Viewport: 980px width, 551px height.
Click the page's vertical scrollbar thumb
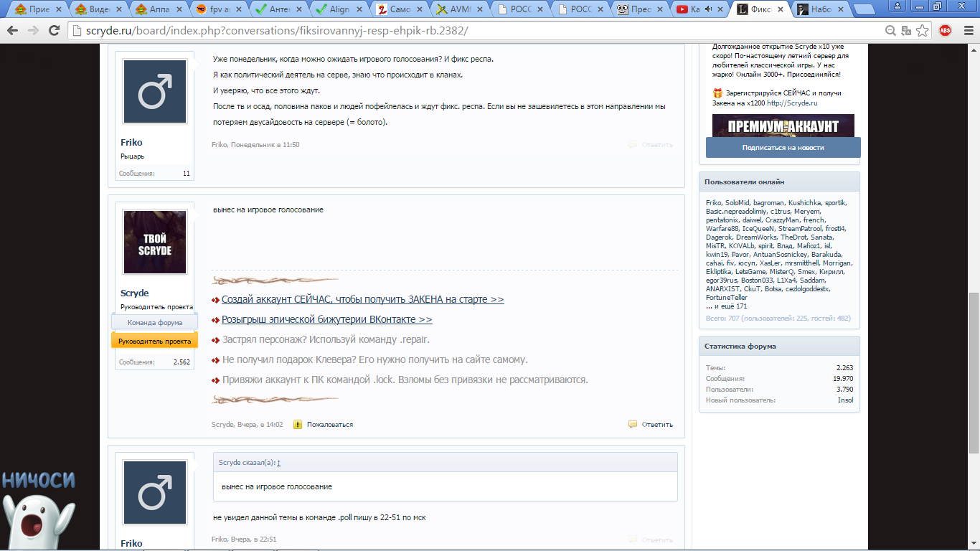pos(974,373)
